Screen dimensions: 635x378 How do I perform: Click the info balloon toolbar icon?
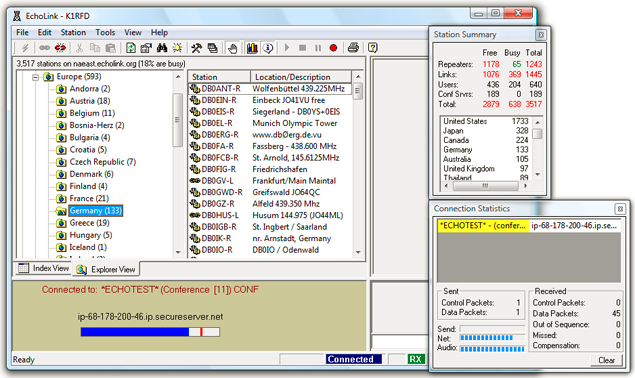268,48
